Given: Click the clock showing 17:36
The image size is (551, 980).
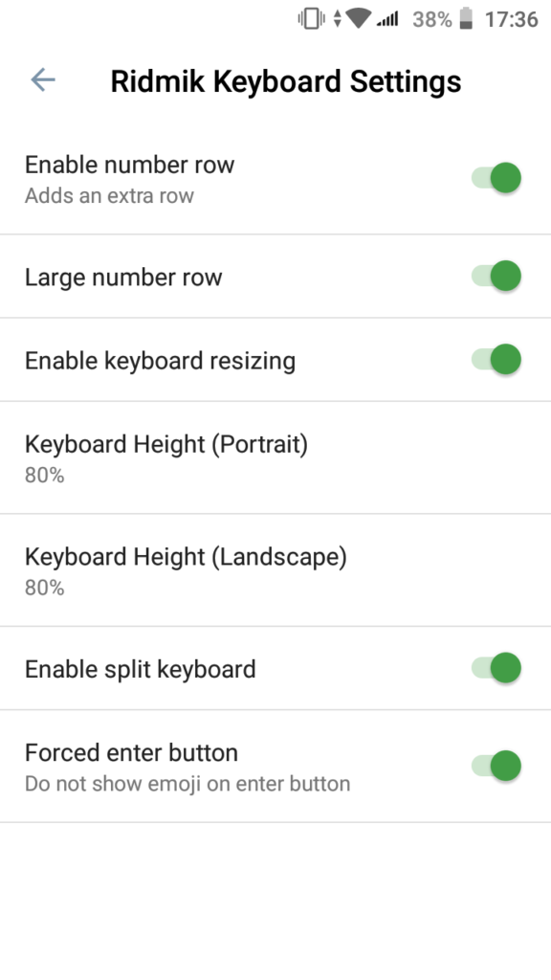Looking at the screenshot, I should (512, 18).
